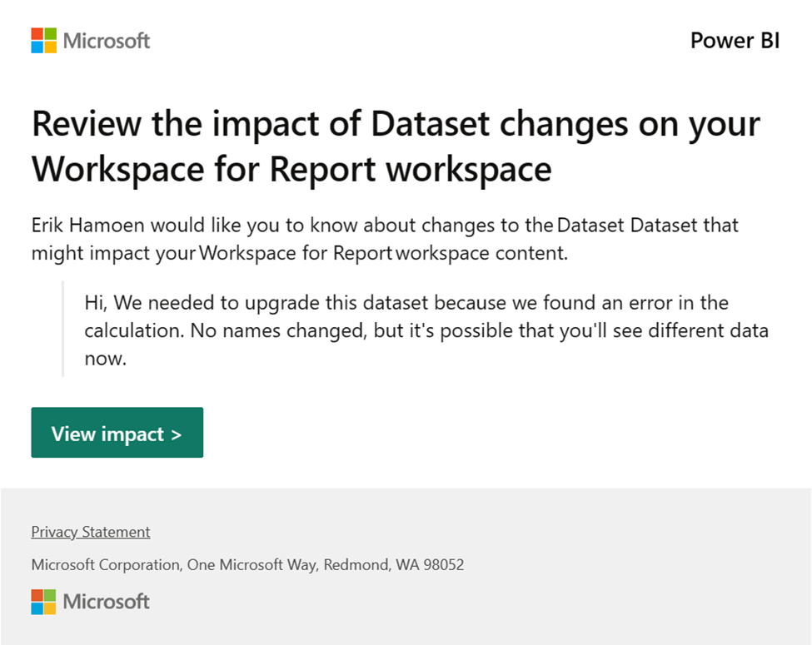Click the chevron arrow in View impact button
The height and width of the screenshot is (645, 812).
click(176, 434)
